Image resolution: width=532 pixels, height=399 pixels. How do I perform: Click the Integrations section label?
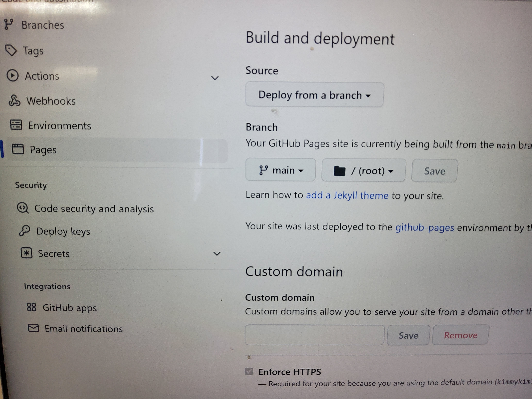tap(47, 286)
